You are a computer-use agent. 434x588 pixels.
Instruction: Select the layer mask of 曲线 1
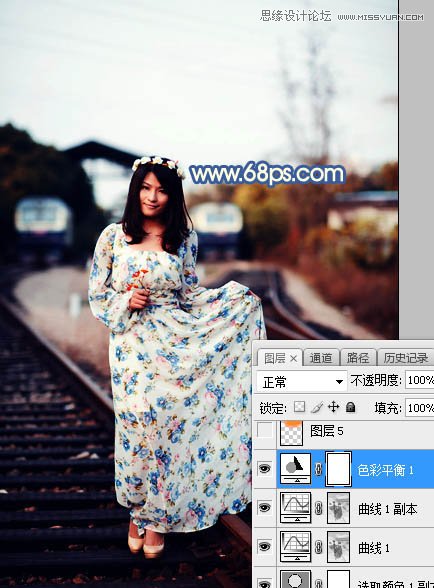click(x=338, y=547)
